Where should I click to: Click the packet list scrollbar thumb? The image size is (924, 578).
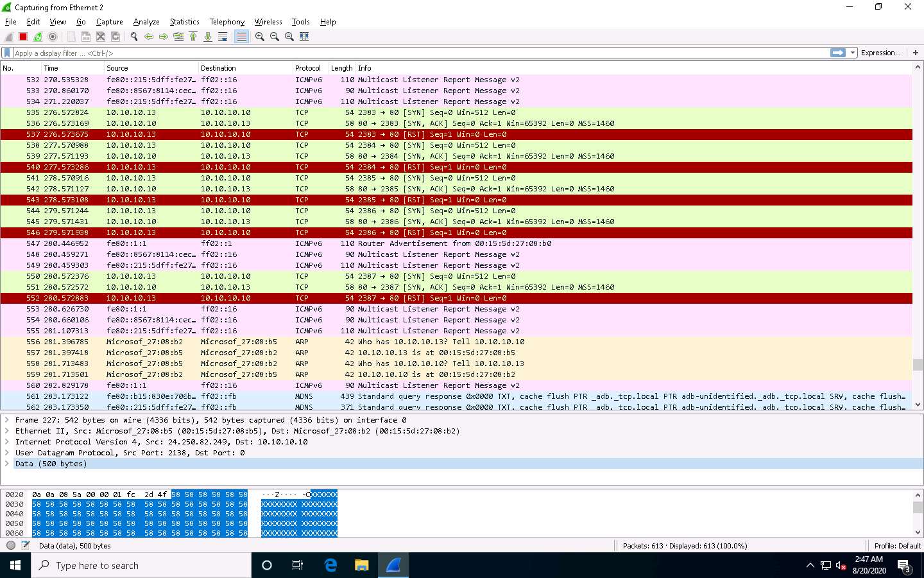pos(918,364)
